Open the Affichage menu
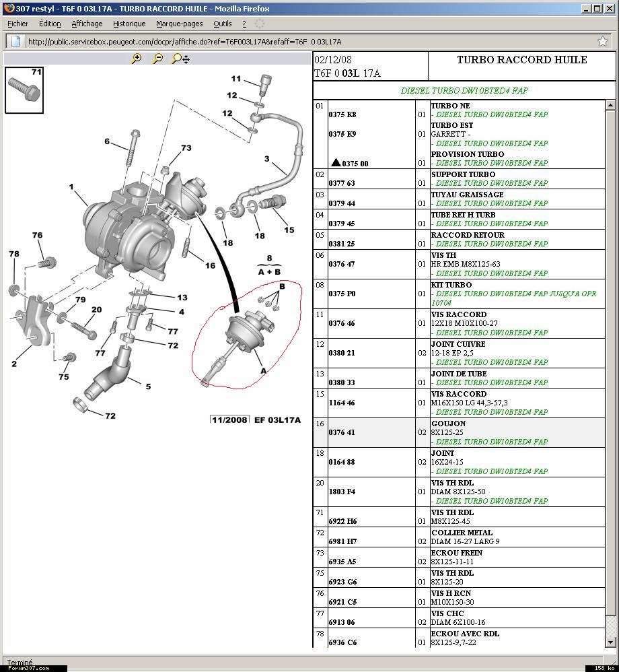The width and height of the screenshot is (619, 672). (87, 24)
